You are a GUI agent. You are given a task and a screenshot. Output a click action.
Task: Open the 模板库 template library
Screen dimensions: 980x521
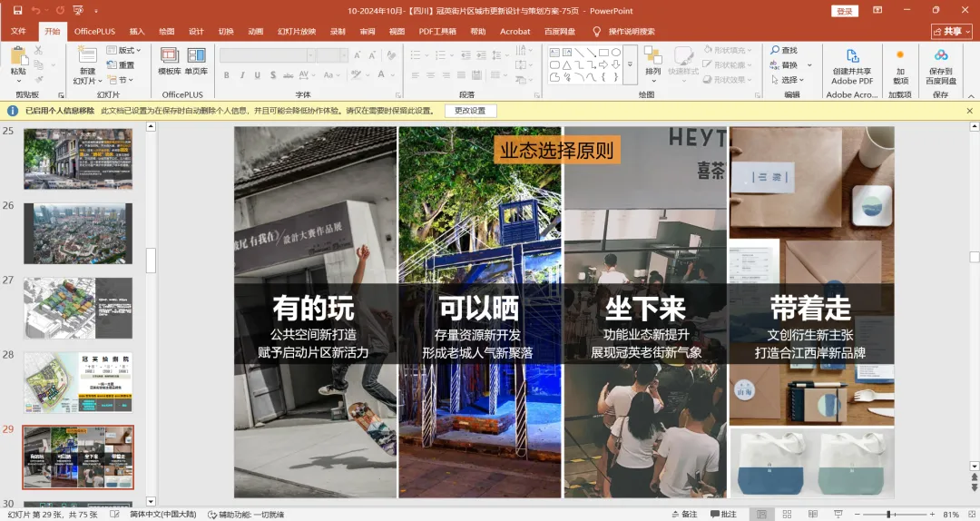click(x=170, y=61)
